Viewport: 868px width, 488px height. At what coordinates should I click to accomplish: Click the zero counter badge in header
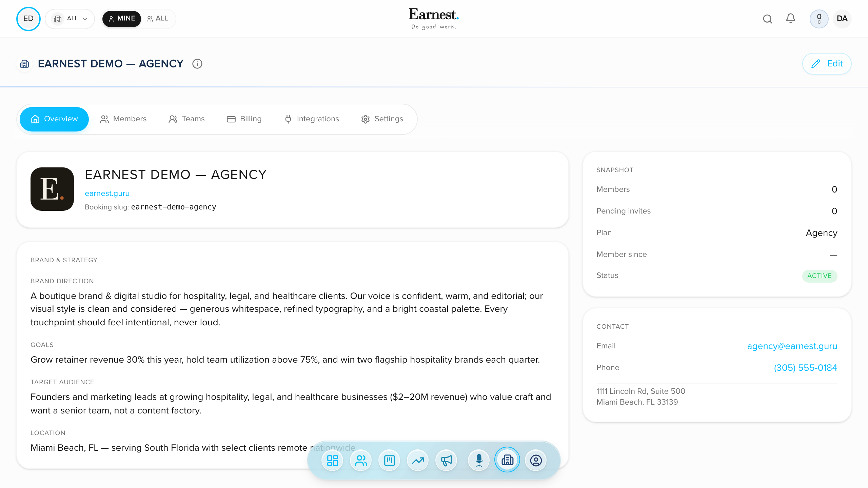819,19
